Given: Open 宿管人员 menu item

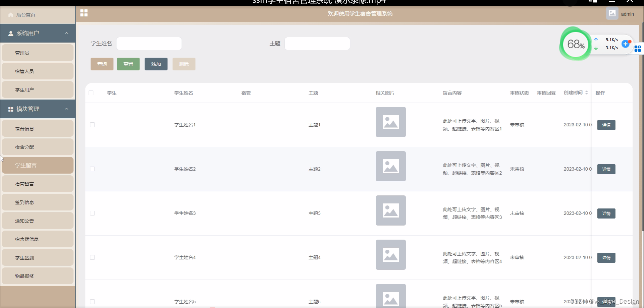Looking at the screenshot, I should [x=38, y=71].
